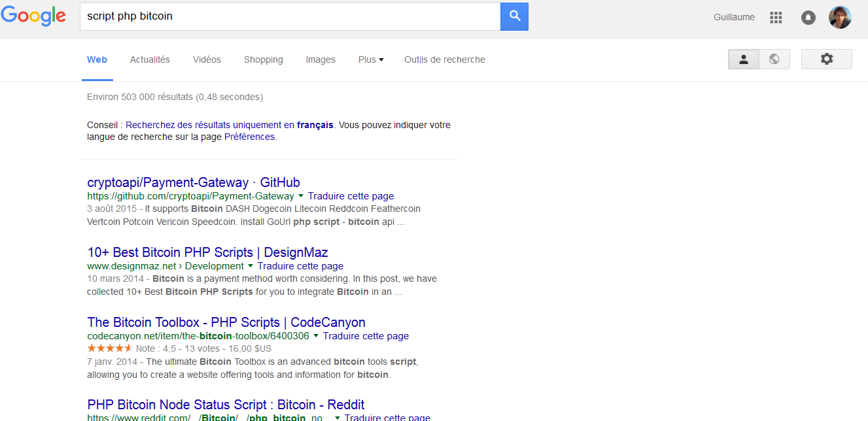Click the '3 août 2015' date text
This screenshot has height=421, width=868.
point(112,209)
